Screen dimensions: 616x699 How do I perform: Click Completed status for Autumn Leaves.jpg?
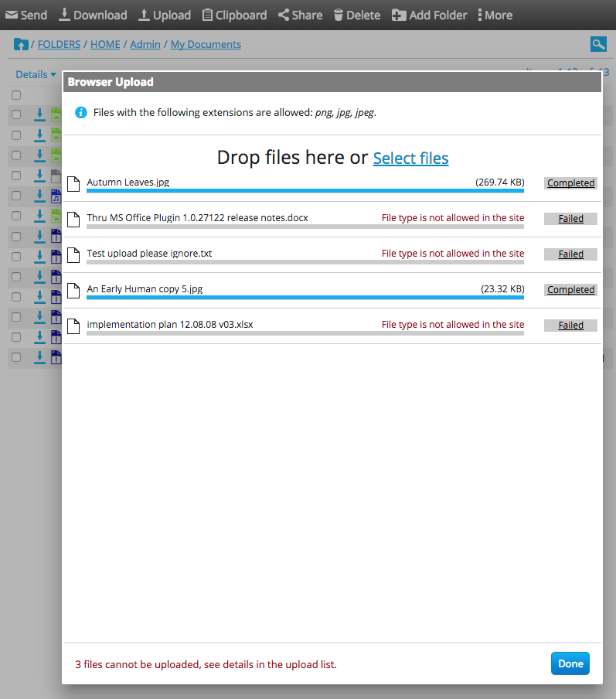tap(570, 183)
